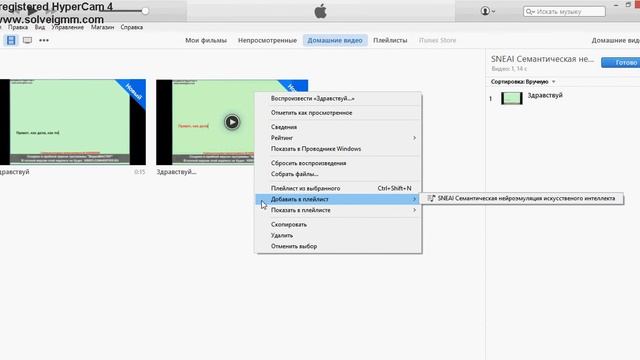Open the 'Справка' menu
This screenshot has width=640, height=360.
click(x=131, y=27)
